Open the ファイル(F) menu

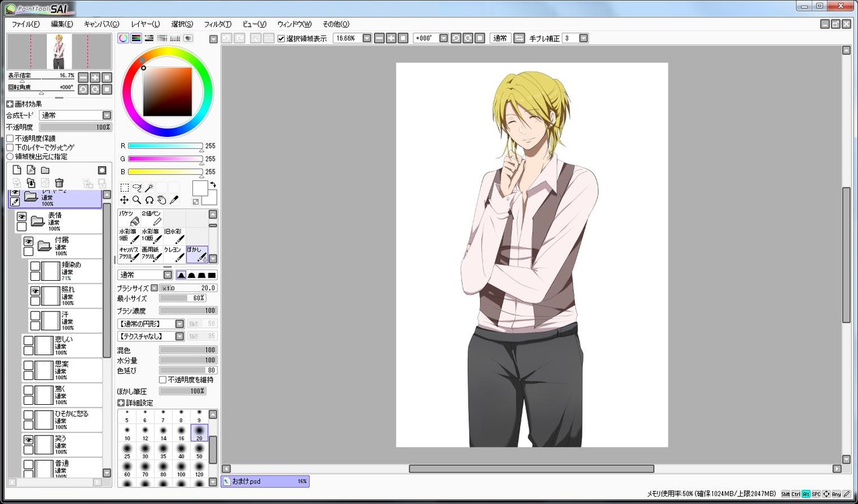pos(25,24)
